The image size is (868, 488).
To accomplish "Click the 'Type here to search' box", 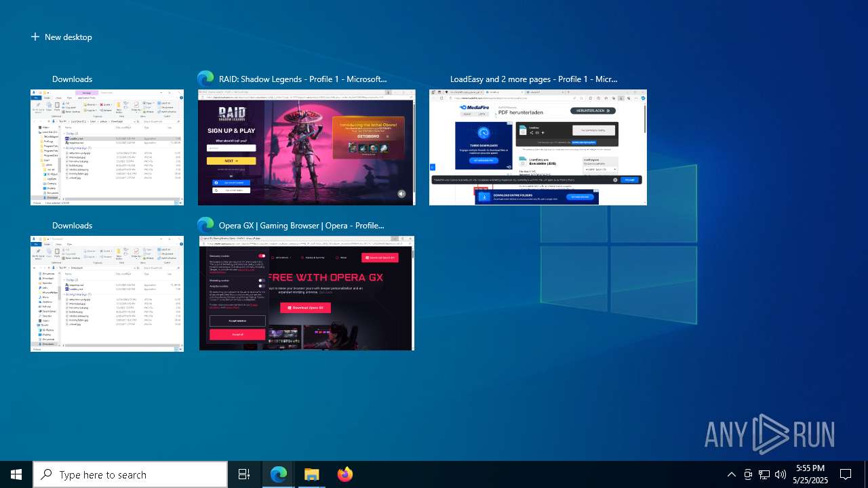I will [x=130, y=474].
